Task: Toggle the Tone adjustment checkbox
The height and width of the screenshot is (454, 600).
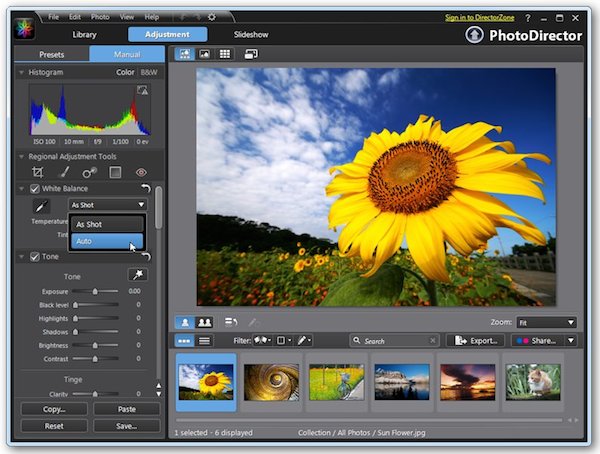Action: 35,257
